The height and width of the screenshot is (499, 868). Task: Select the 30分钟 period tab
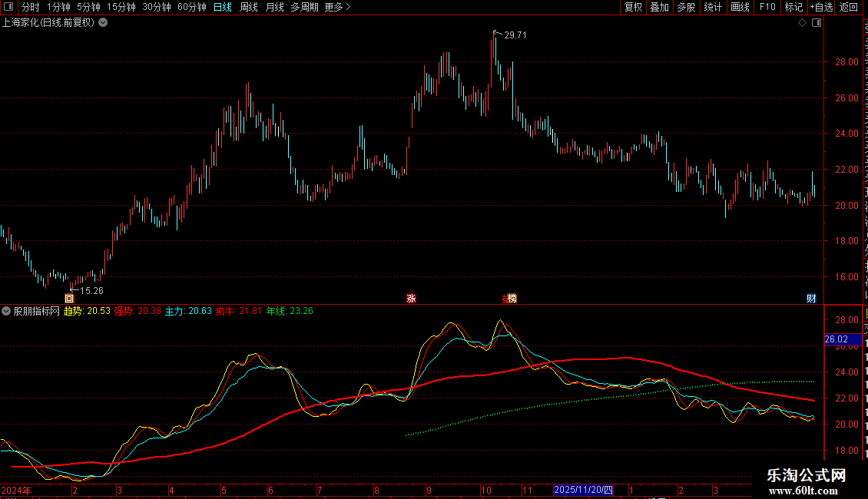157,7
